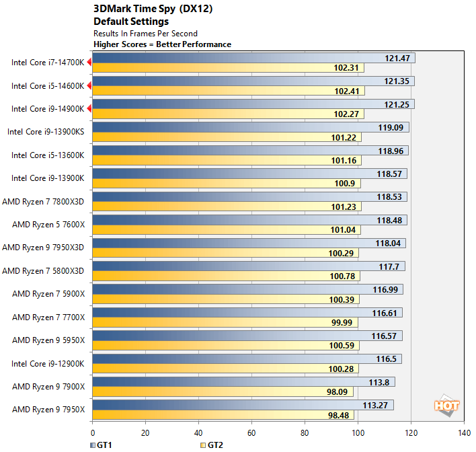476x452 pixels.
Task: Click the 118.48 GT1 value
Action: 389,220
